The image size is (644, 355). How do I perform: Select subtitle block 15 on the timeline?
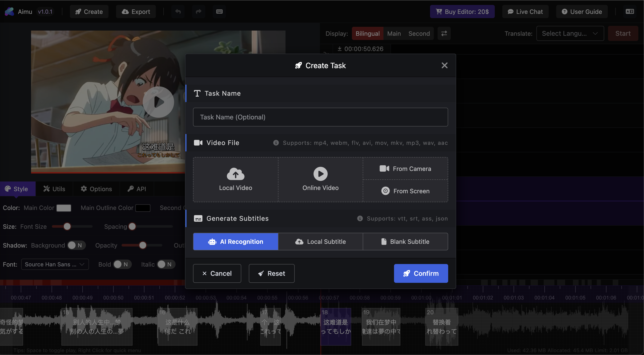click(97, 327)
